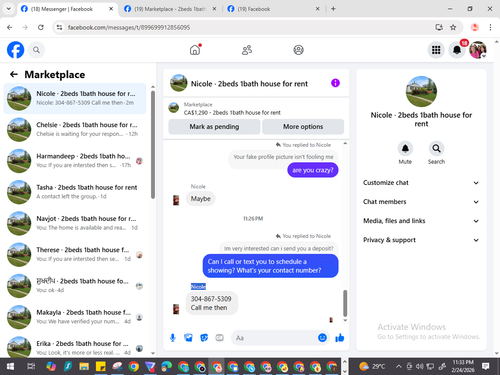
Task: Open Chrome three-dot menu
Action: tap(490, 27)
